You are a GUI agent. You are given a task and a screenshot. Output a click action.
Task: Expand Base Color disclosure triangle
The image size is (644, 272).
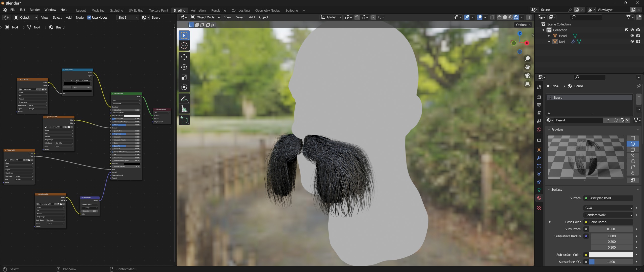[x=550, y=222]
